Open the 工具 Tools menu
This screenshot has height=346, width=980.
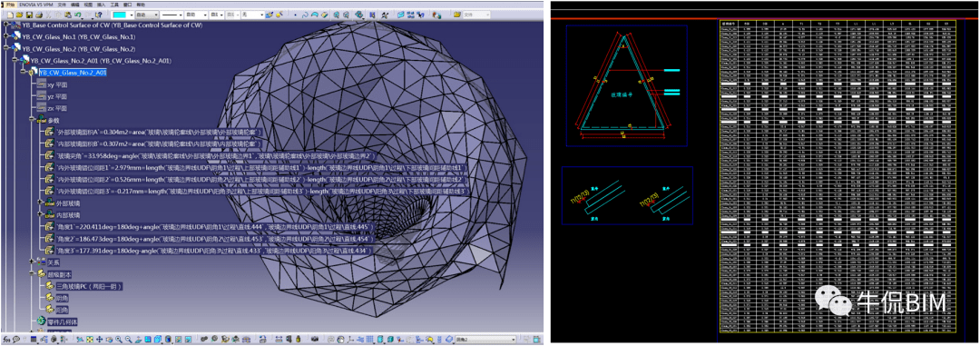(x=114, y=5)
